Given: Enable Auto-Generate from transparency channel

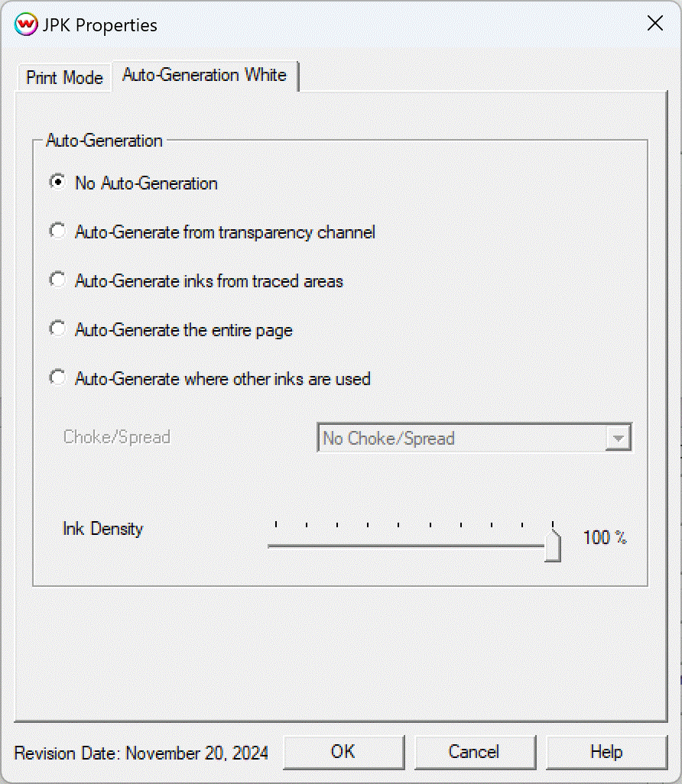Looking at the screenshot, I should [57, 232].
